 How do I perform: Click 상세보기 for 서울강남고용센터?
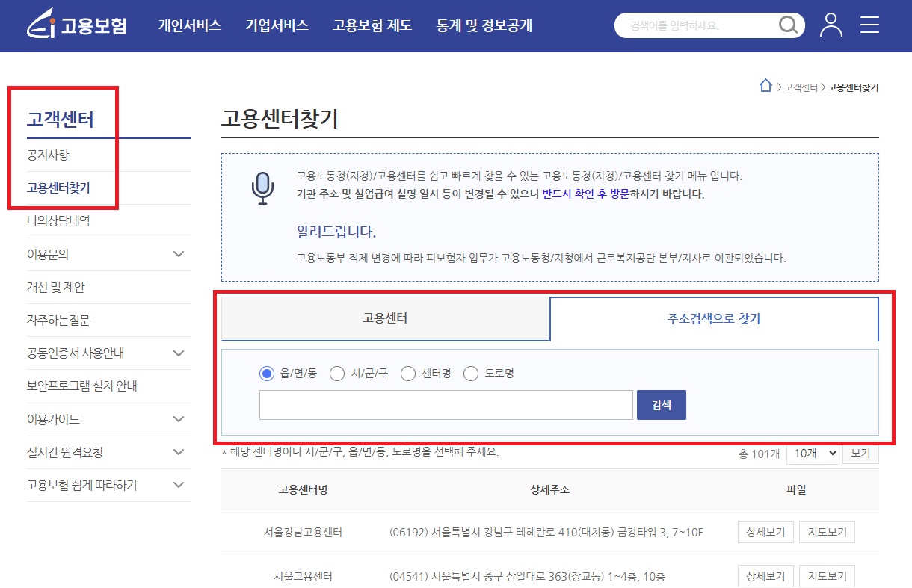[x=765, y=532]
